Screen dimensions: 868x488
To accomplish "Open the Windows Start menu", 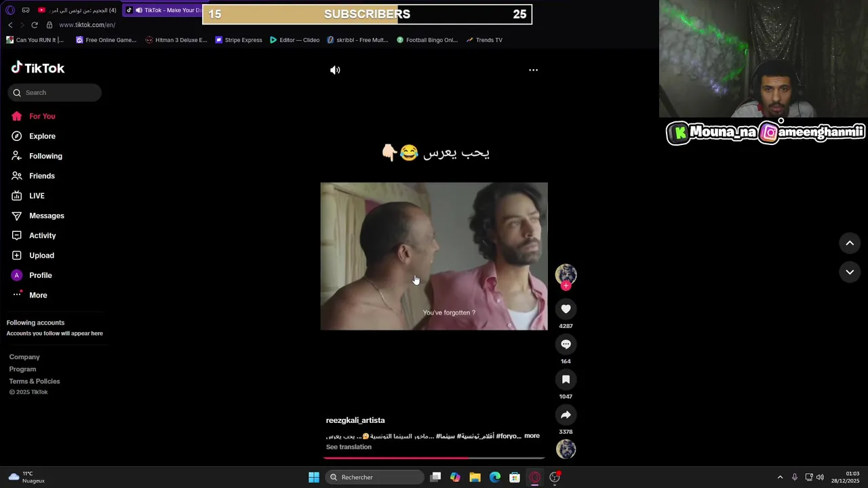I will point(314,477).
